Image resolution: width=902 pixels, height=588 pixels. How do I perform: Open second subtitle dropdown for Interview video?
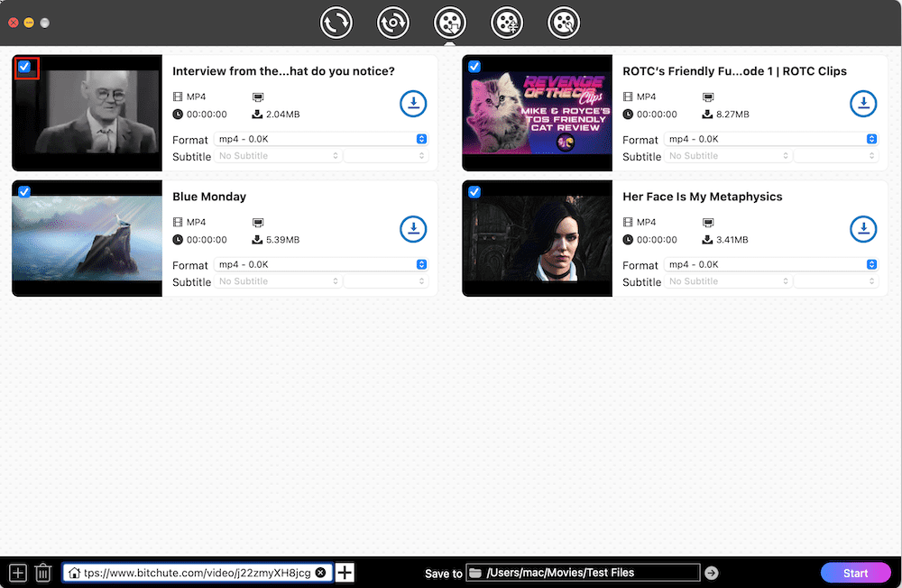click(x=386, y=156)
